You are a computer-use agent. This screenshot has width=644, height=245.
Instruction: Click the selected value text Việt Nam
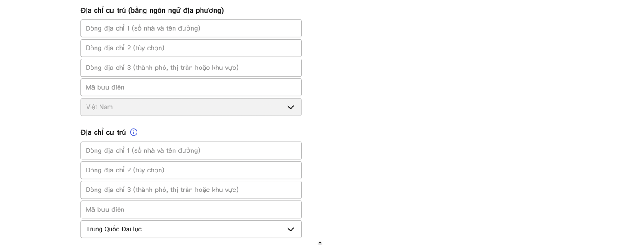[99, 107]
